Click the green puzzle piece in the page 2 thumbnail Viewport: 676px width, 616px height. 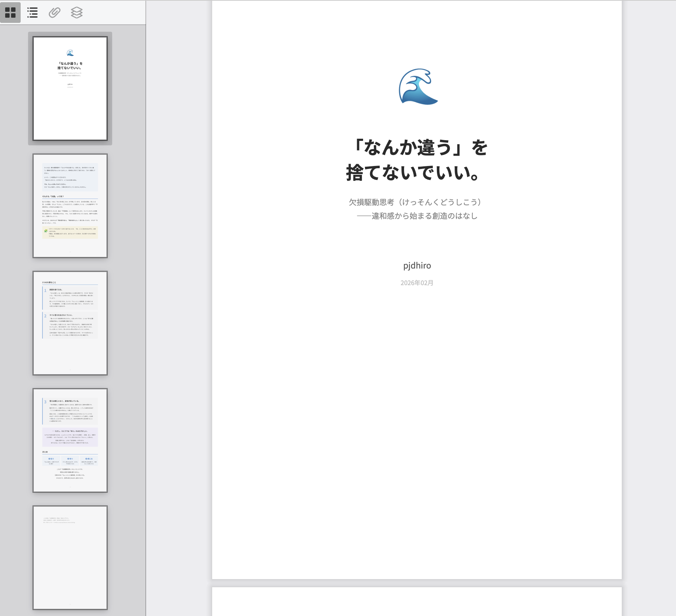[46, 231]
